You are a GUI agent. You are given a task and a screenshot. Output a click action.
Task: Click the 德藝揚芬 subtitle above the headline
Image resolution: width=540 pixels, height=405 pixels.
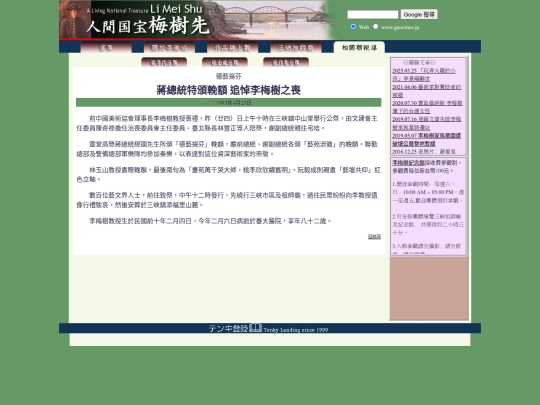[229, 76]
